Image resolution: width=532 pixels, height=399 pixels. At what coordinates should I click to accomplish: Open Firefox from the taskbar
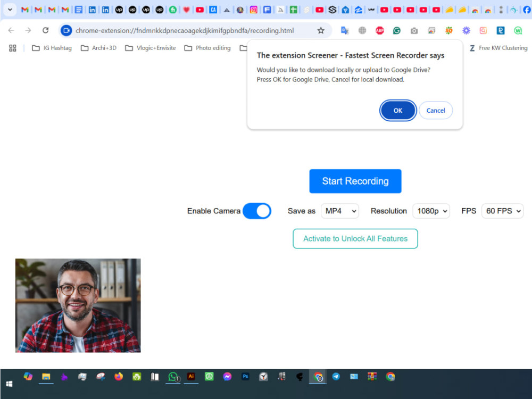[x=119, y=377]
